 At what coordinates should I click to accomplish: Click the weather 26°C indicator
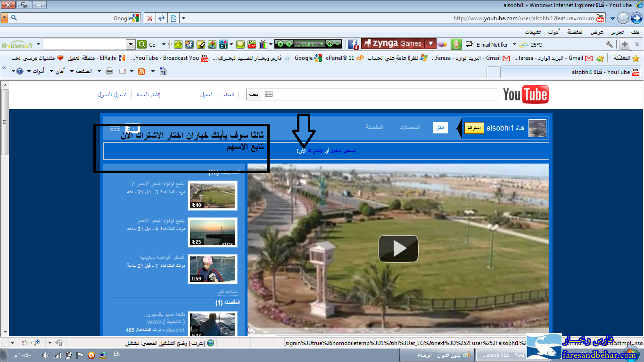click(x=530, y=45)
